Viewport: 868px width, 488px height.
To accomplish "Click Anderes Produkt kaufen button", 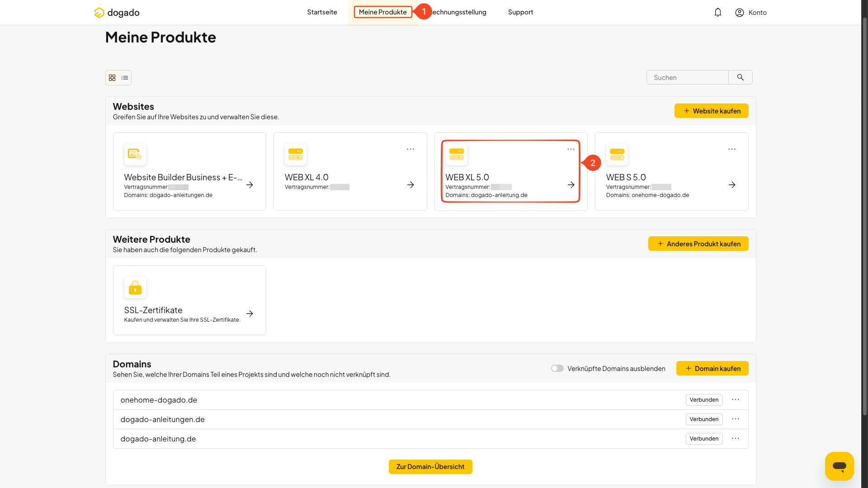I will pos(698,244).
